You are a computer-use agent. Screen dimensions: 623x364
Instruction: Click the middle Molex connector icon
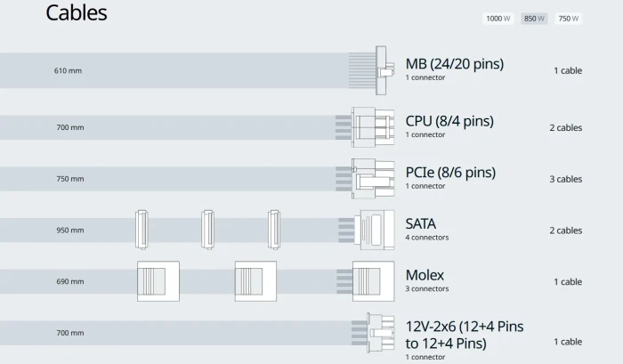pos(255,281)
